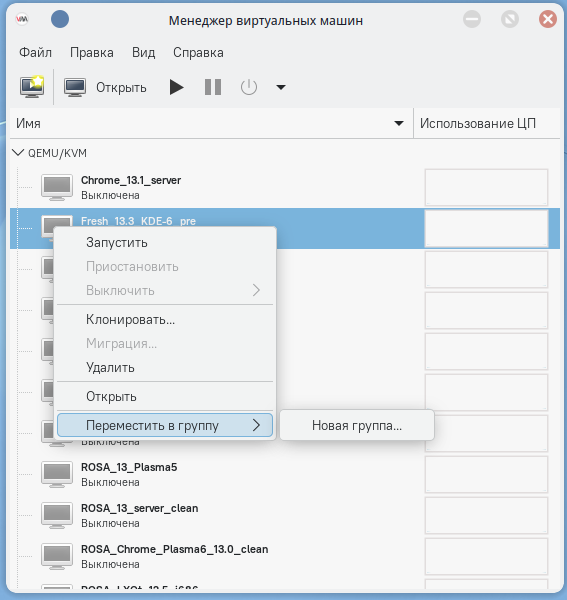Click the CPU usage graph of ROSA_13_server_clean
Viewport: 567px width, 600px height.
coord(486,515)
